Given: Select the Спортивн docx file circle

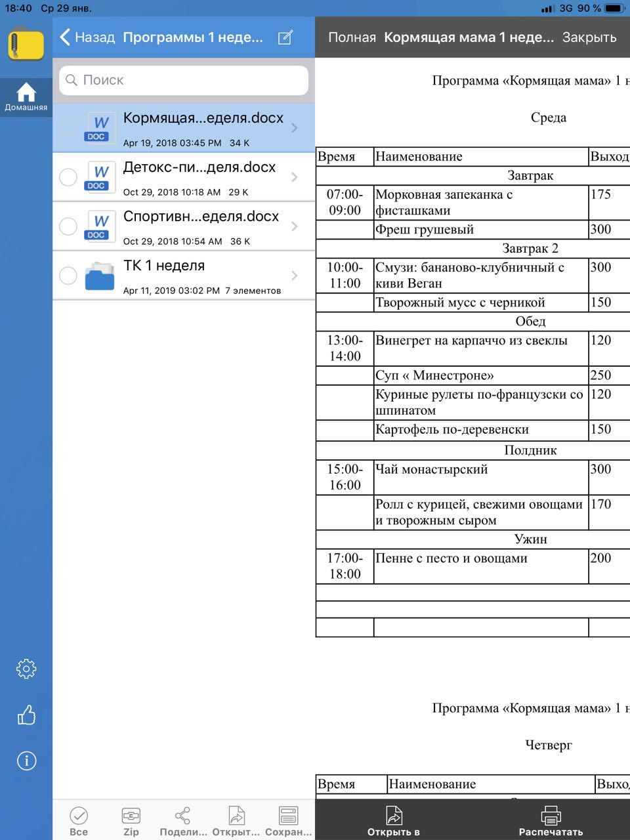Looking at the screenshot, I should click(68, 226).
